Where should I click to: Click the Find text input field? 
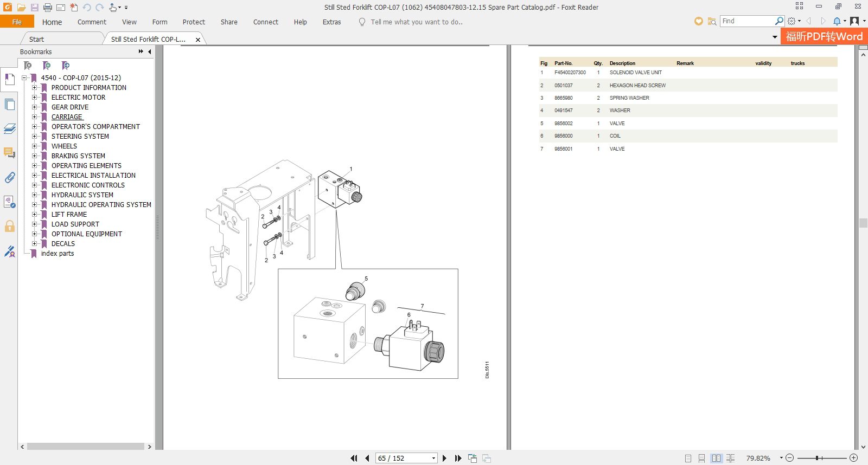click(748, 21)
